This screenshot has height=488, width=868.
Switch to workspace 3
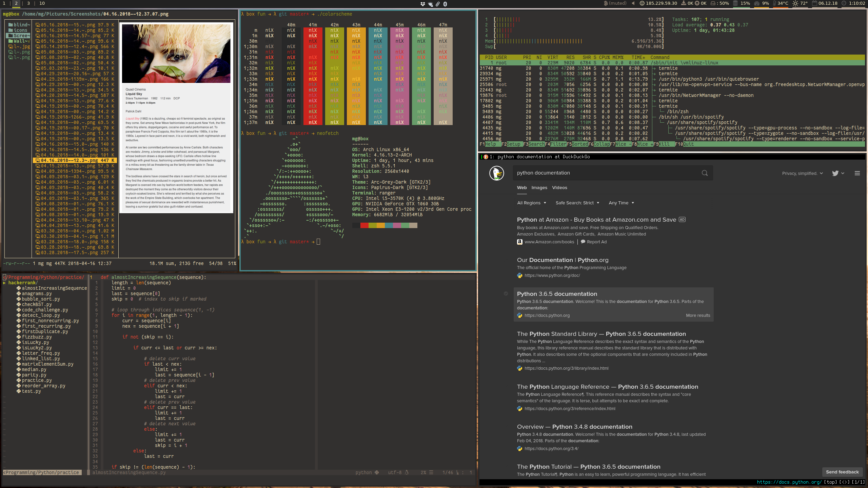(x=28, y=3)
